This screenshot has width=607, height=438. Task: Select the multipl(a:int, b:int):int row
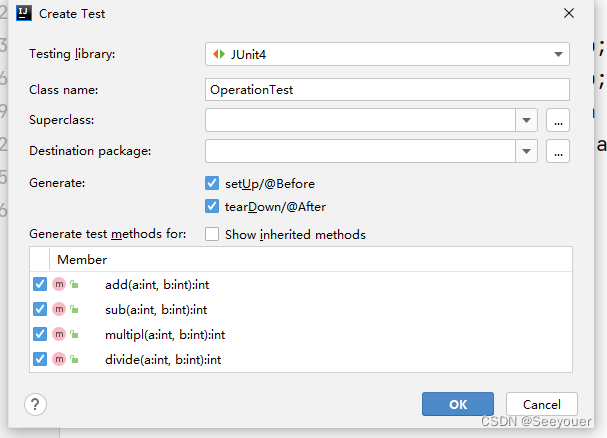coord(301,335)
